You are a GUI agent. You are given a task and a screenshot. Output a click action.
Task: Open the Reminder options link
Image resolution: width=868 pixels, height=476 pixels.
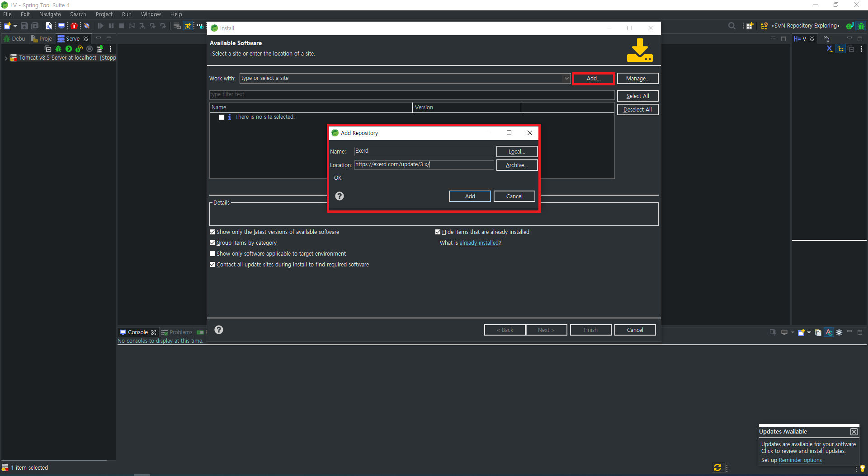click(800, 460)
